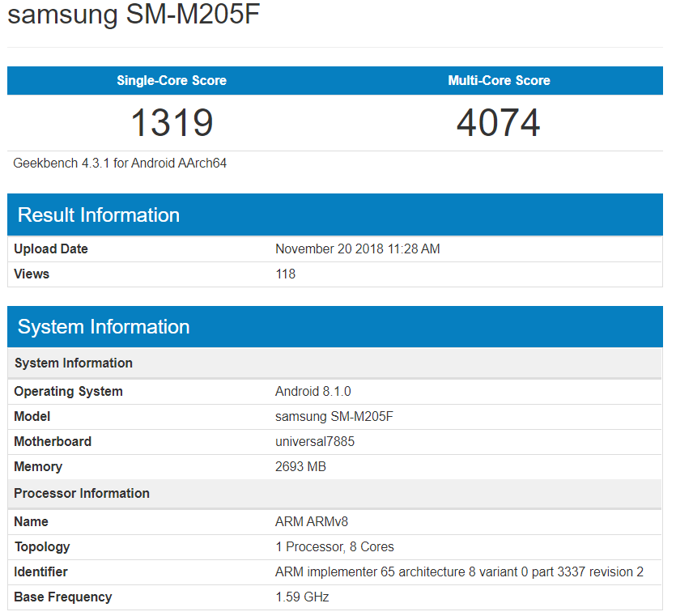Image resolution: width=676 pixels, height=616 pixels.
Task: Click the 2693 MB memory value
Action: [300, 466]
